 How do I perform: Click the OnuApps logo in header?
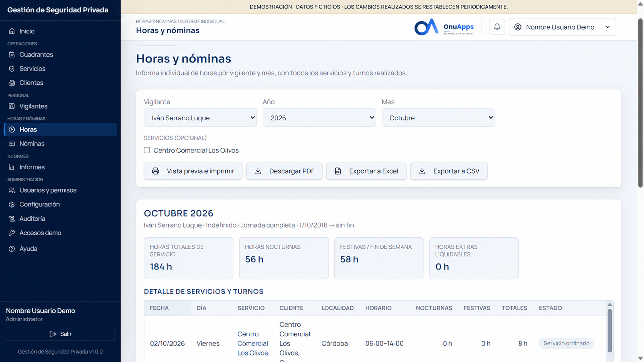(x=444, y=27)
